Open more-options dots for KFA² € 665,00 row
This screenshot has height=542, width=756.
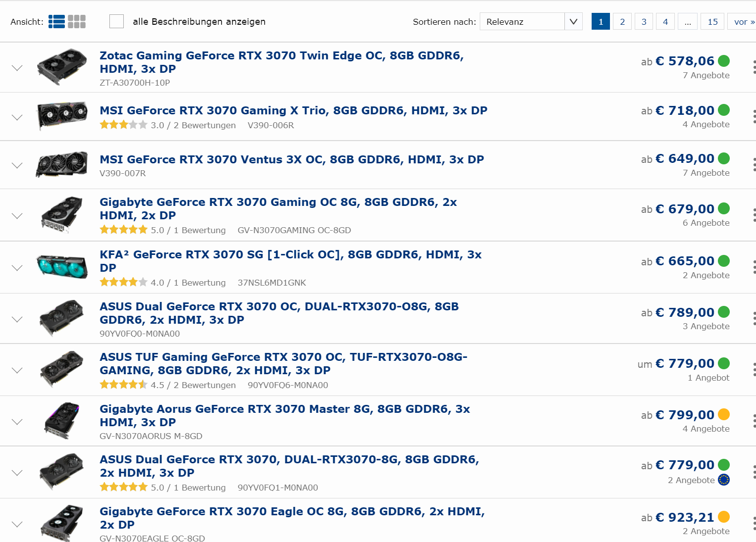[754, 267]
